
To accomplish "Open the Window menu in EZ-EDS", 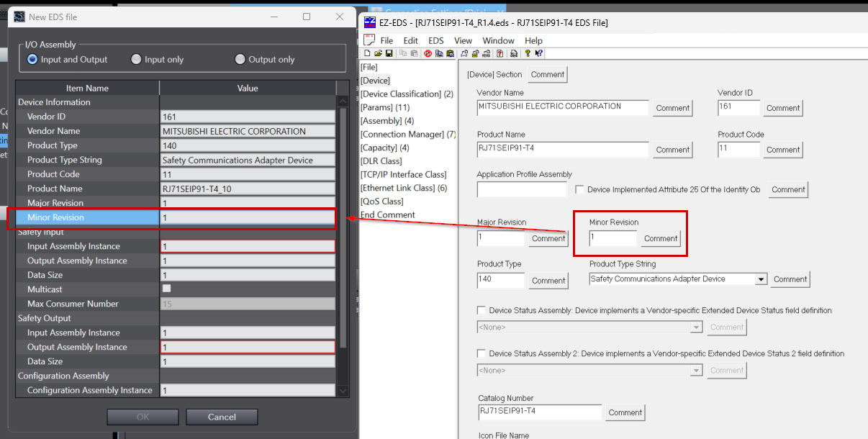I will pos(499,40).
